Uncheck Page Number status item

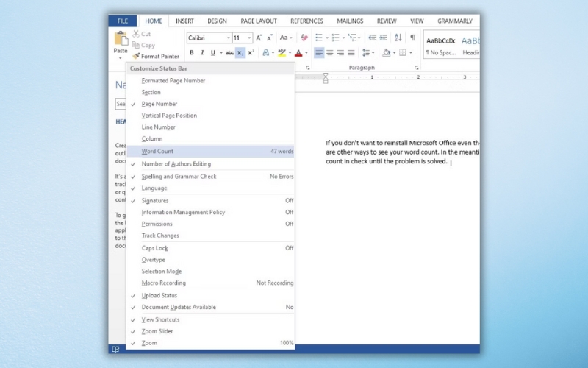point(210,104)
